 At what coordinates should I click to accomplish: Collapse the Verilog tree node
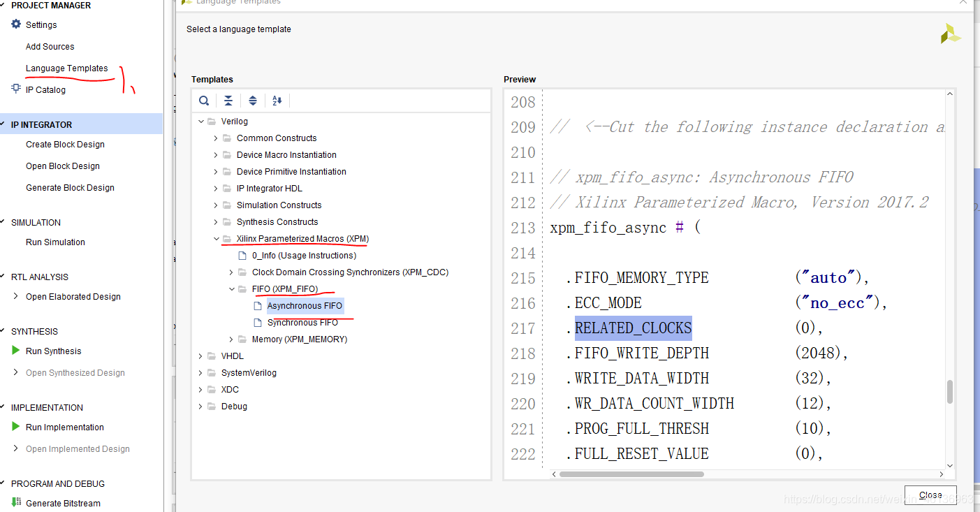(x=201, y=122)
